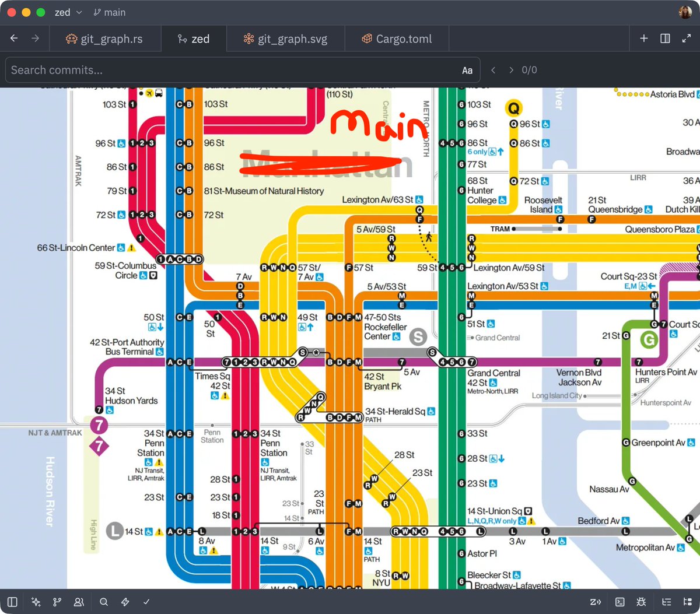Image resolution: width=700 pixels, height=614 pixels.
Task: Go forward with the right arrow button
Action: pyautogui.click(x=36, y=38)
